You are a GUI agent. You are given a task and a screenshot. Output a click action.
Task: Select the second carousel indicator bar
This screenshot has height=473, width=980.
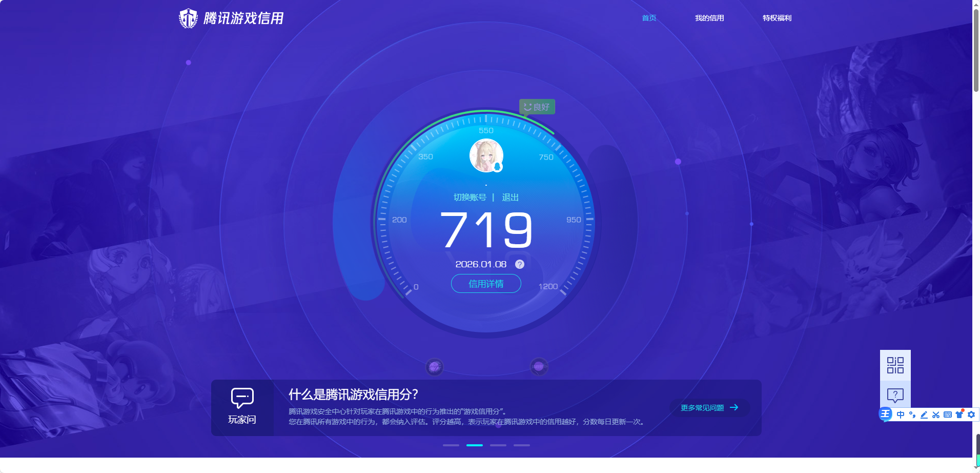pyautogui.click(x=474, y=445)
